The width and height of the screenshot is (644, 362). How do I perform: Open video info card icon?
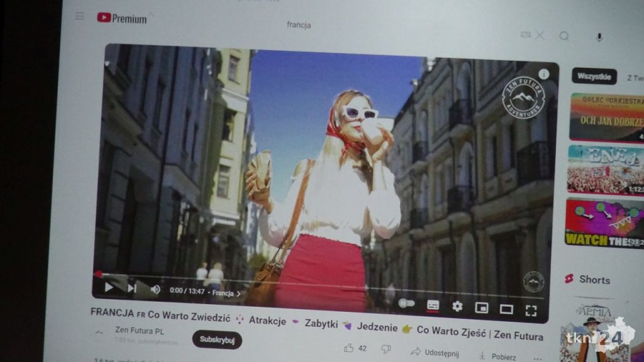(543, 74)
